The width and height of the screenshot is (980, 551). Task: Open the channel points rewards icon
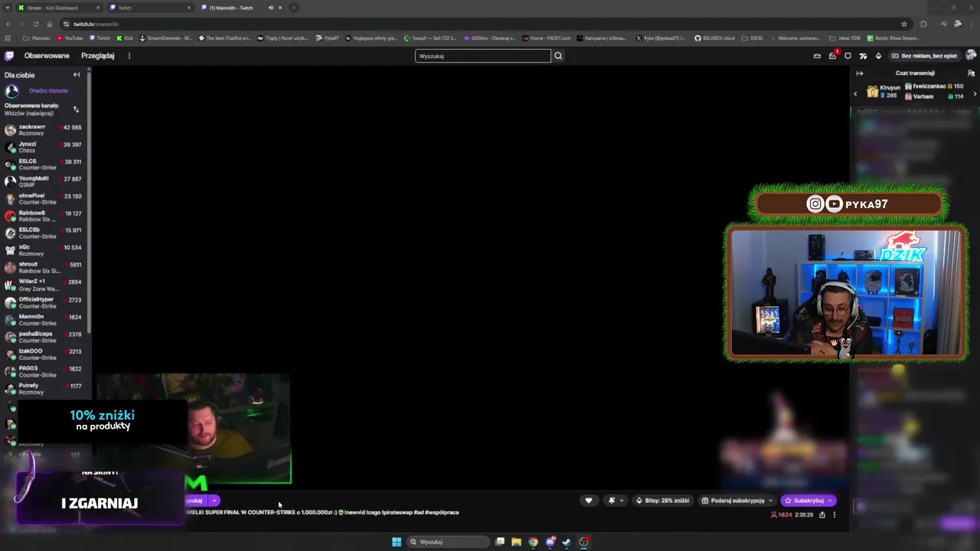(863, 56)
